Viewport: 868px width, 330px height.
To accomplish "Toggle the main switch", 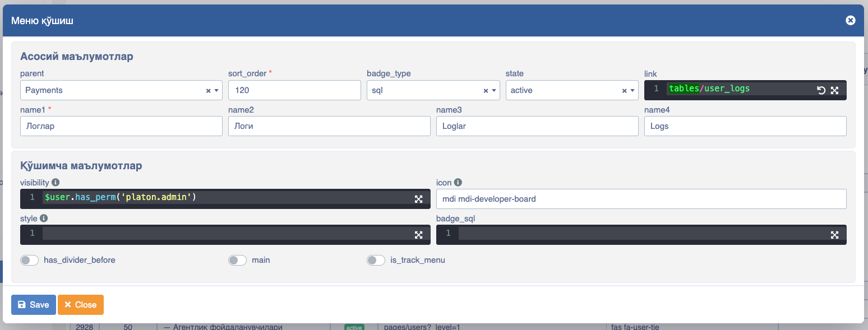I will [237, 260].
